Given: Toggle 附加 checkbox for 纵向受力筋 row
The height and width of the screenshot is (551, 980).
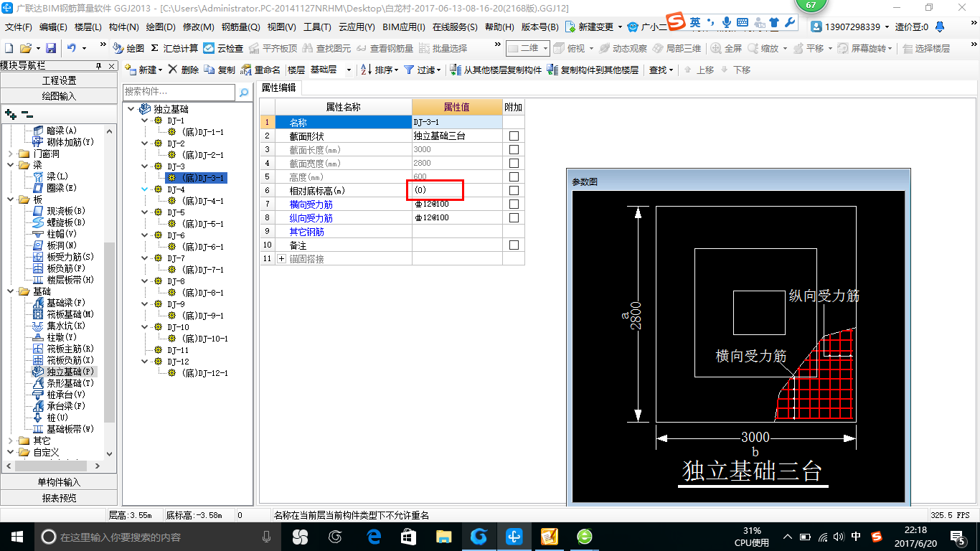Looking at the screenshot, I should pyautogui.click(x=514, y=217).
